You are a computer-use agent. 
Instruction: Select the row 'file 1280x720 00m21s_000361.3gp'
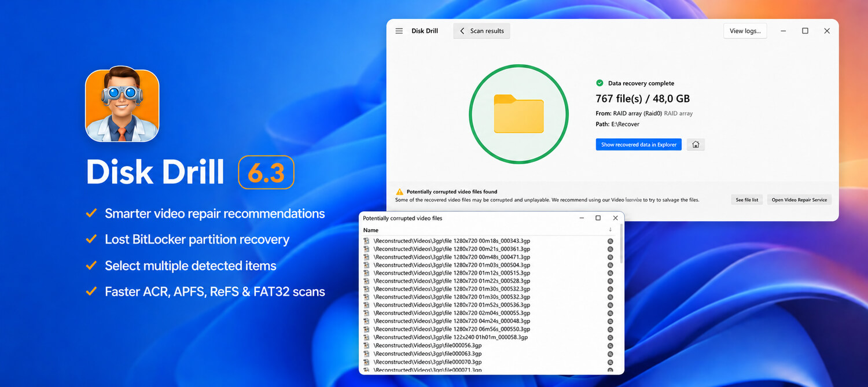pyautogui.click(x=489, y=249)
